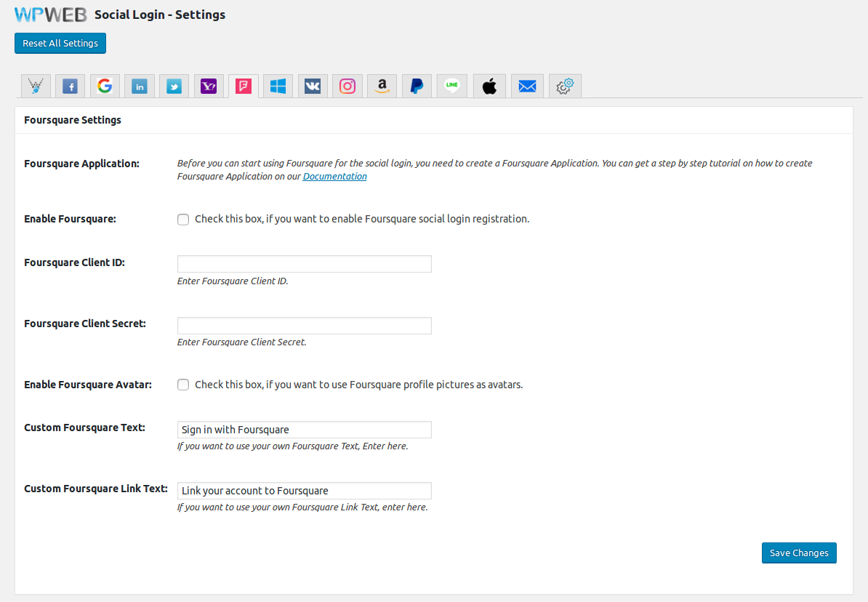The height and width of the screenshot is (602, 868).
Task: Switch to the Apple settings tab
Action: tap(489, 87)
